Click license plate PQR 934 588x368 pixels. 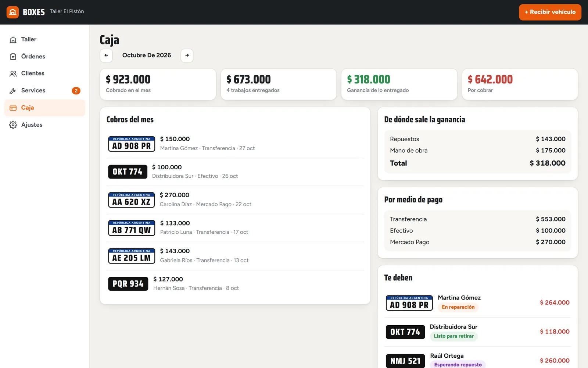tap(128, 284)
